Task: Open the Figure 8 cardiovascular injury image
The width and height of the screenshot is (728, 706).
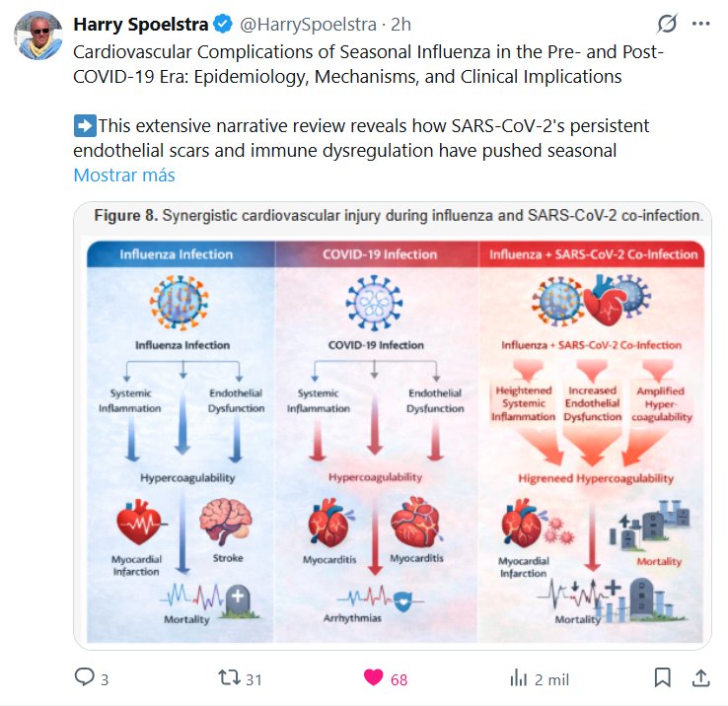Action: [393, 426]
